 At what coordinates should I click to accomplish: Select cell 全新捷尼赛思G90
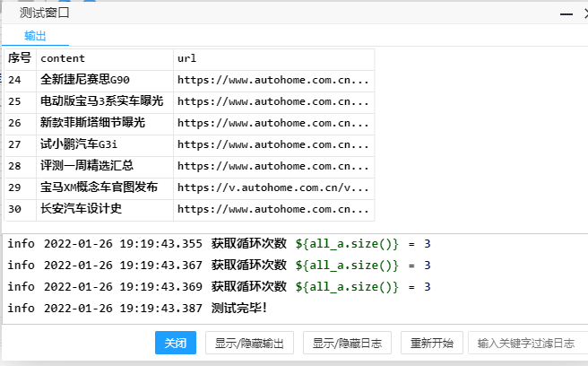pyautogui.click(x=105, y=81)
